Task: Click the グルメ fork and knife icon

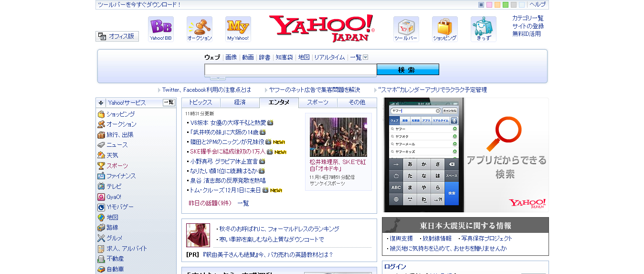Action: [x=101, y=238]
